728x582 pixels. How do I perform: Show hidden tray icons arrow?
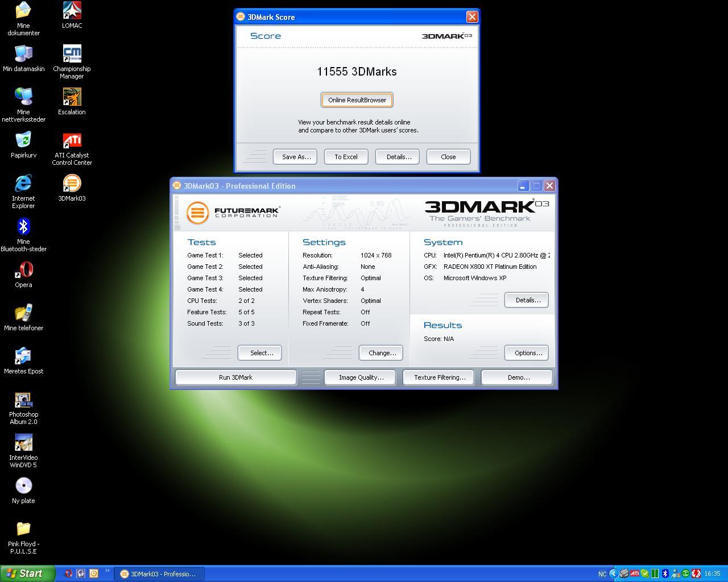pyautogui.click(x=614, y=573)
